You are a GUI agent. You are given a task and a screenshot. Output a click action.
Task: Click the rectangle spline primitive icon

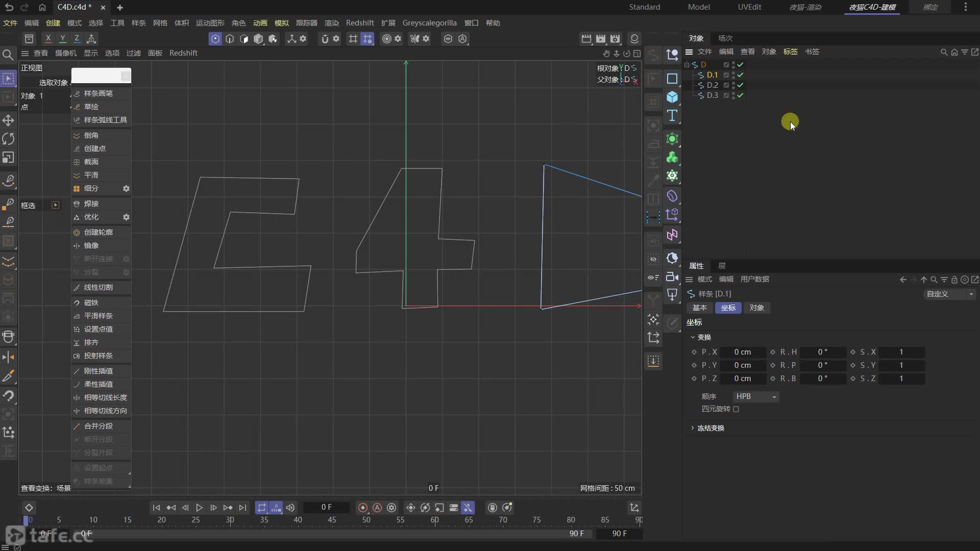(672, 79)
